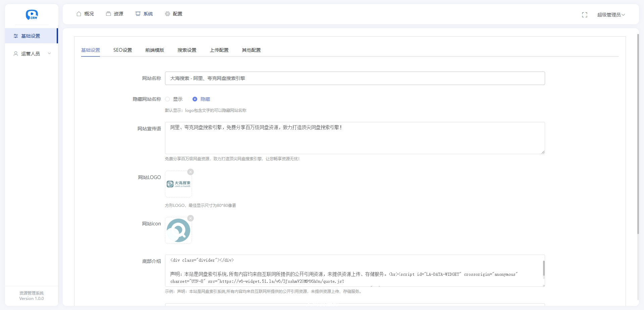
Task: Click the 底部介绍 textarea scrollbar
Action: tap(543, 269)
